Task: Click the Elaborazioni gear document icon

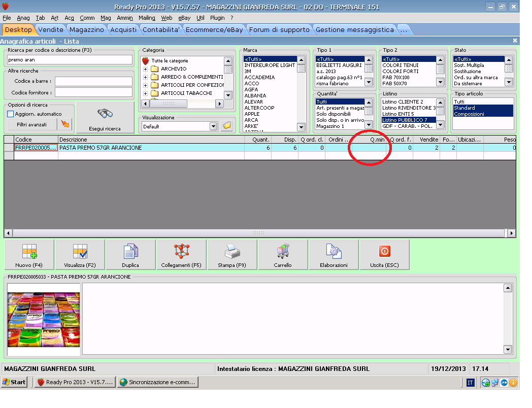Action: point(334,255)
